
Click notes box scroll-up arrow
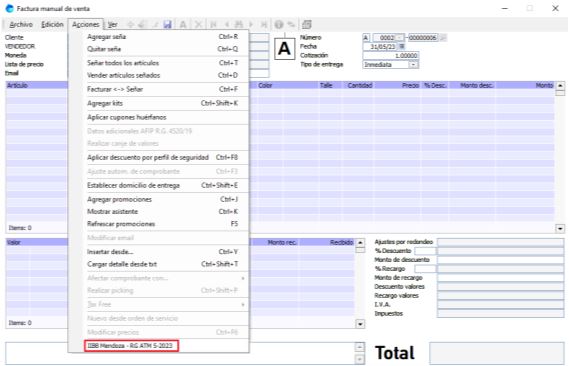[x=359, y=347]
